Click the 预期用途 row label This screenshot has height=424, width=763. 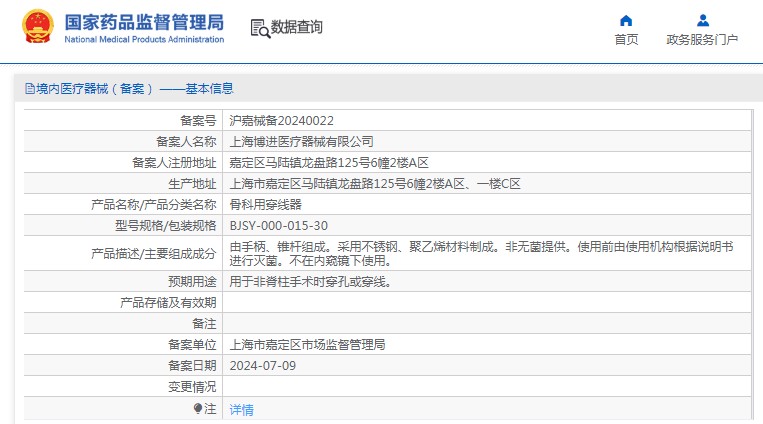192,282
